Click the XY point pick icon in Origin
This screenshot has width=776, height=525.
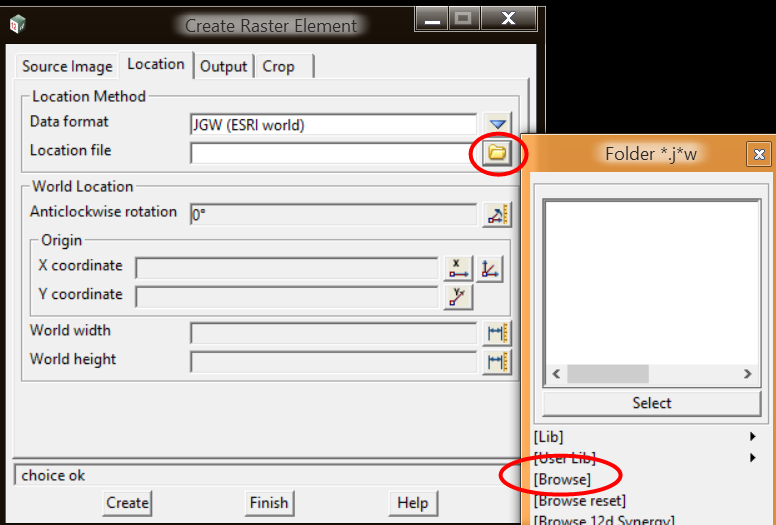[489, 269]
